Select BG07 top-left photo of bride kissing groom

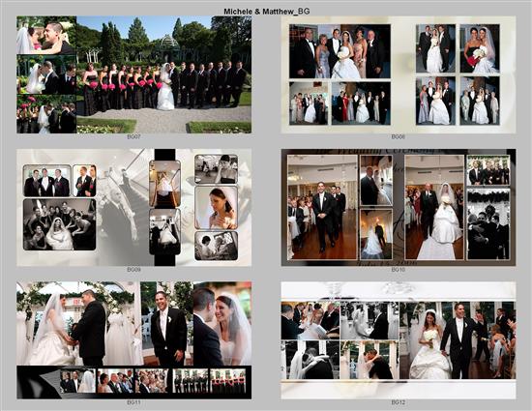(x=46, y=35)
